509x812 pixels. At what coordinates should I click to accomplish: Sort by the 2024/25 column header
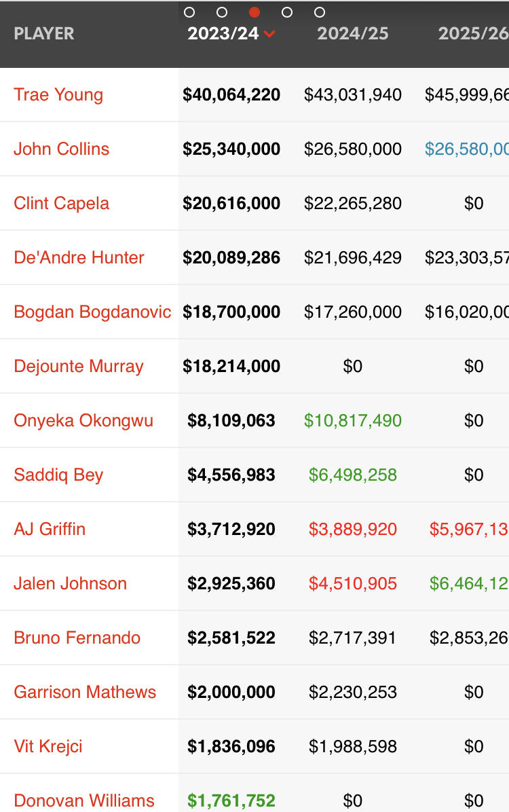click(x=353, y=34)
